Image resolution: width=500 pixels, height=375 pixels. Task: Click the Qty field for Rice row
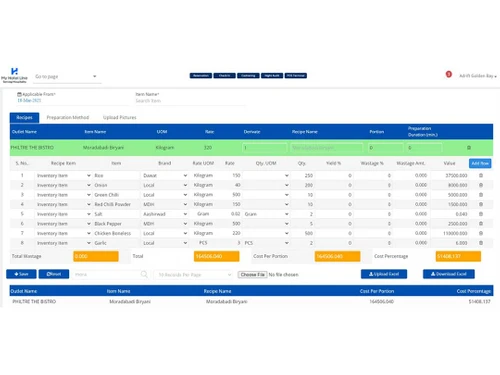coord(302,175)
